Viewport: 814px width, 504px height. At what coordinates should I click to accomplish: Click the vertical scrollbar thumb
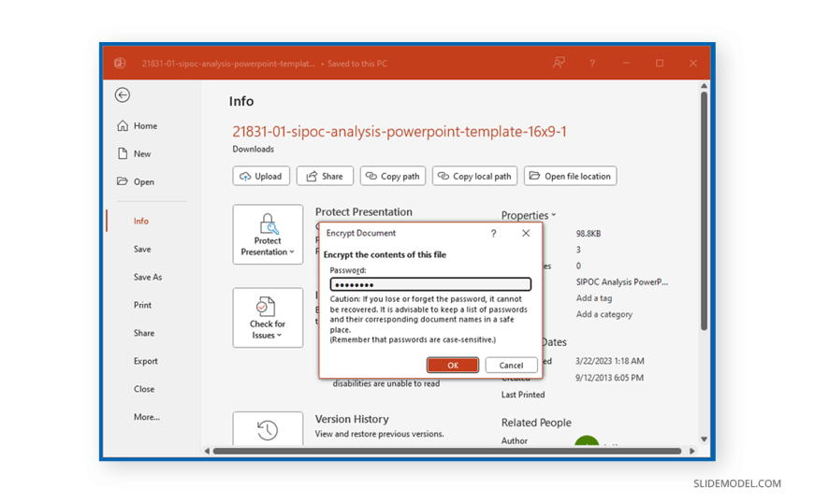tap(704, 210)
